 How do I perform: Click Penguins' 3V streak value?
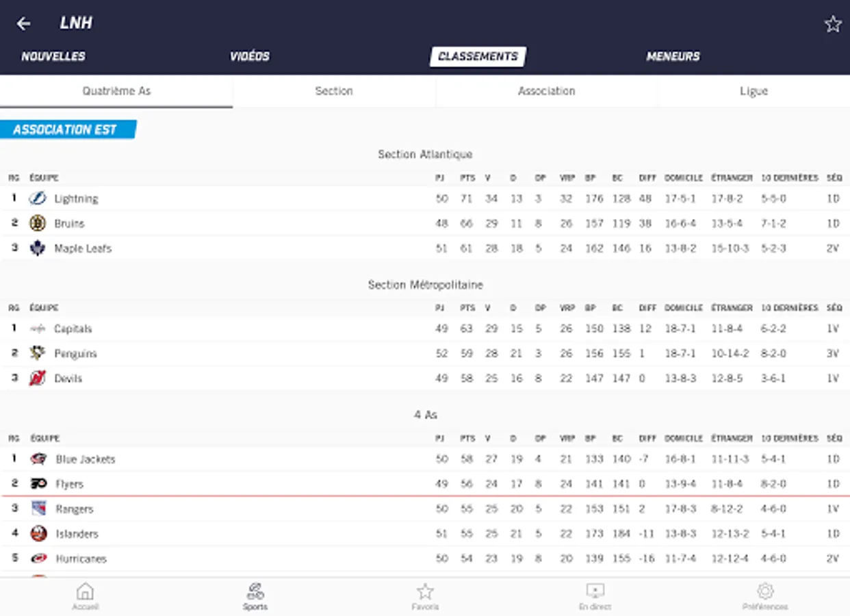(x=832, y=354)
